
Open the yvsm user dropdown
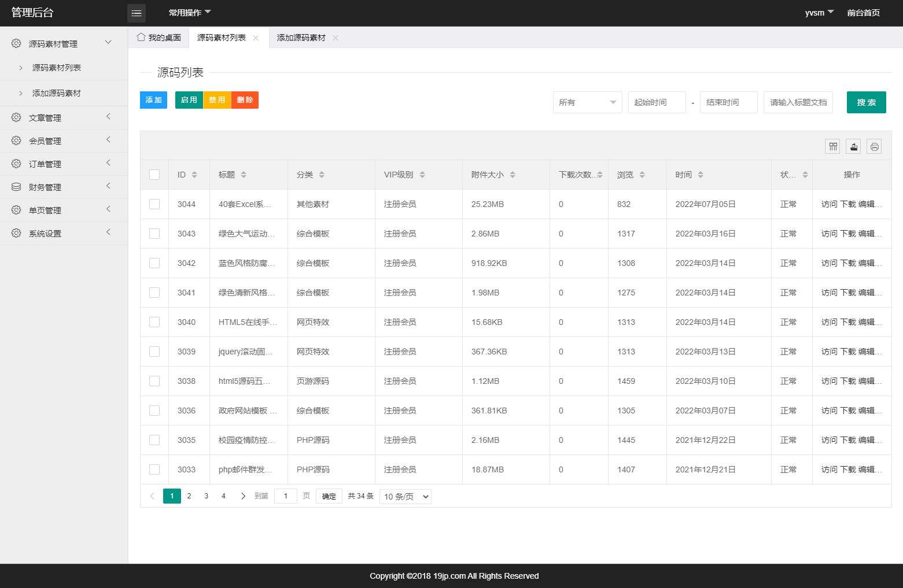pos(819,13)
